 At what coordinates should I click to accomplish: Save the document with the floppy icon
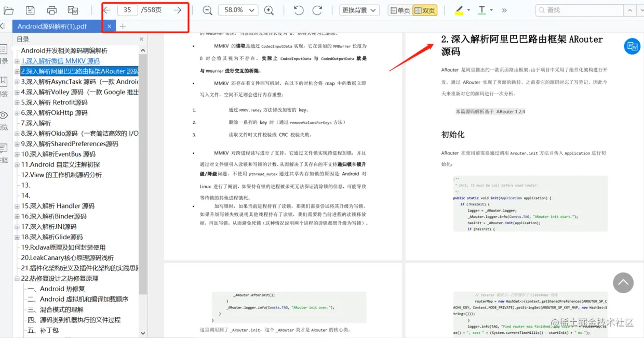(x=30, y=10)
